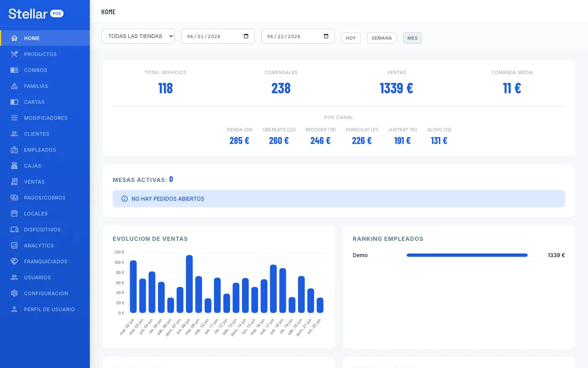
Task: Click the tallest bar for lun. 08 jun
Action: click(x=189, y=284)
